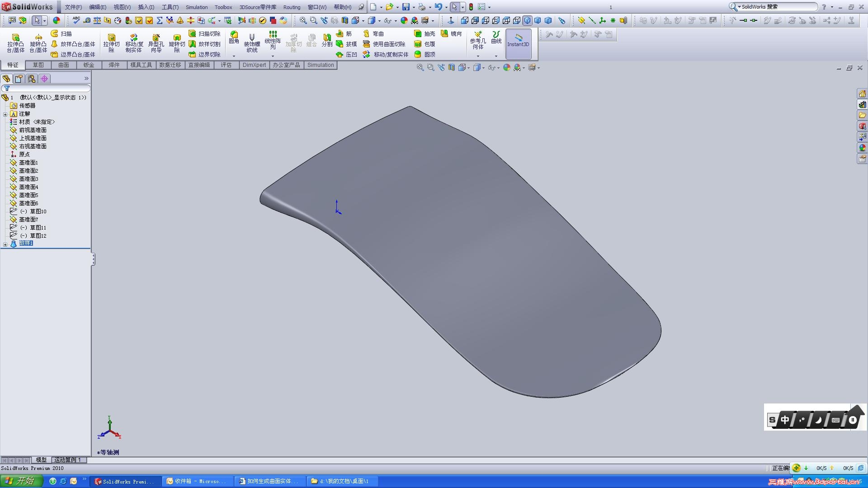Open the Linear Pattern (线性阵列) dropdown arrow

point(273,56)
